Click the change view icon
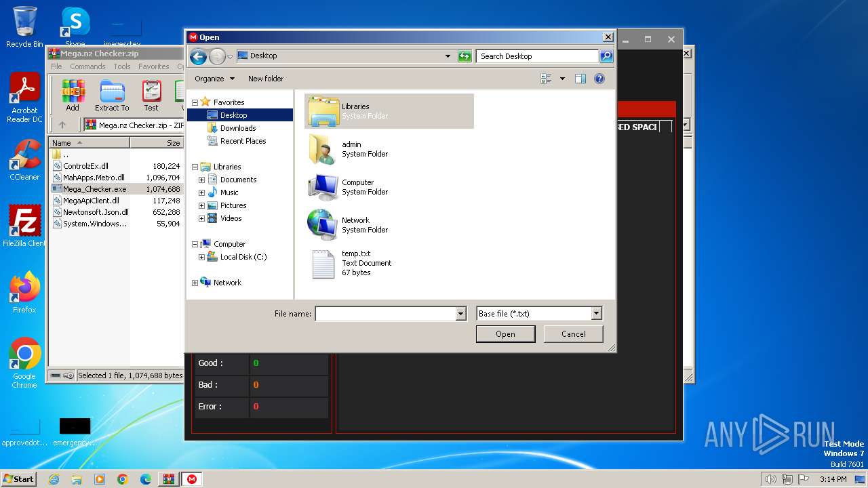The height and width of the screenshot is (488, 868). coord(546,79)
